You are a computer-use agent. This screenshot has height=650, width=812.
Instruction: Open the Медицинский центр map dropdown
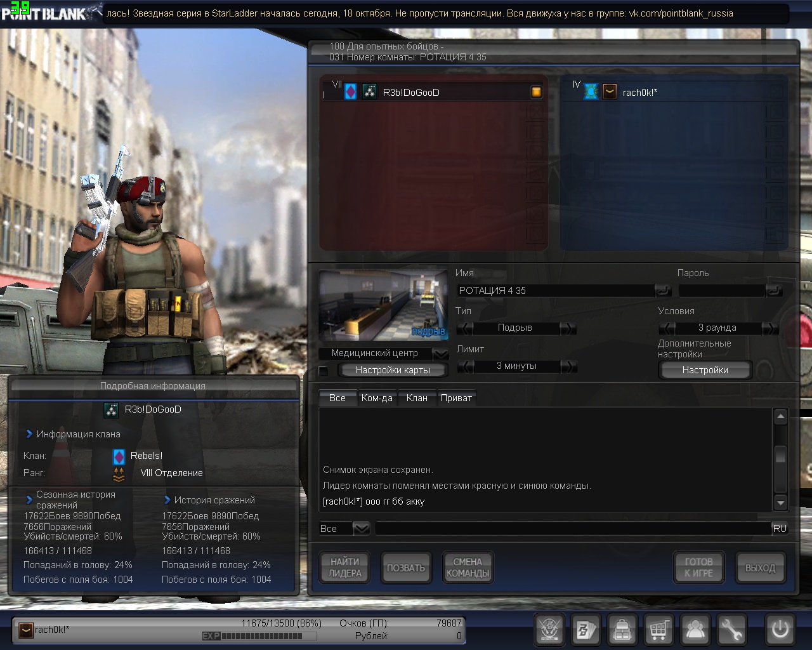440,354
